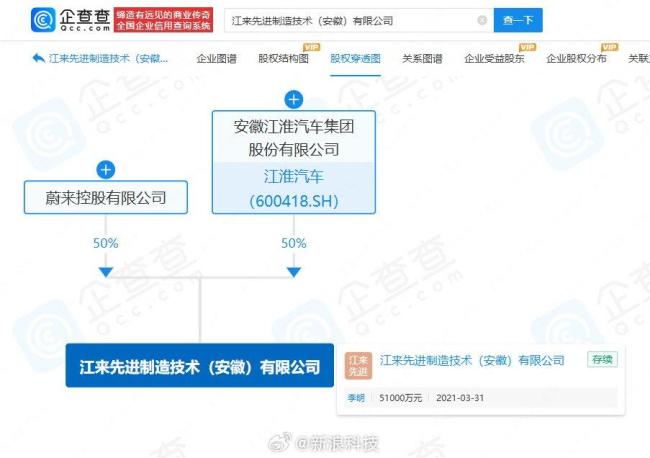650x458 pixels.
Task: Expand shareholders above 安徽江淮汽车集团 with the plus icon
Action: [293, 99]
